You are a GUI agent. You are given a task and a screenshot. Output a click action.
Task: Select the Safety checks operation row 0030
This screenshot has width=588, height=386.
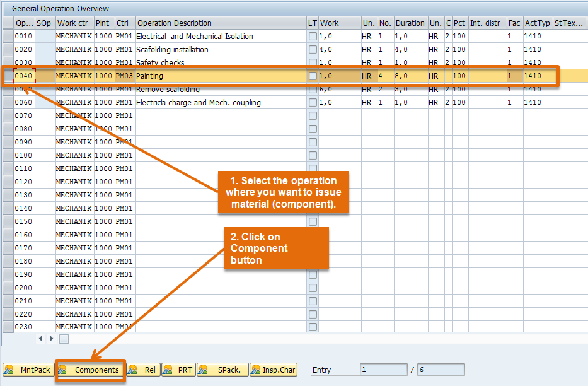(x=8, y=62)
